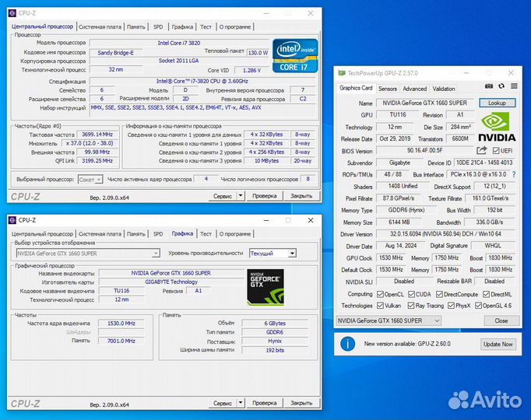
Task: Click the 6 GBytes memory size value
Action: pos(275,324)
